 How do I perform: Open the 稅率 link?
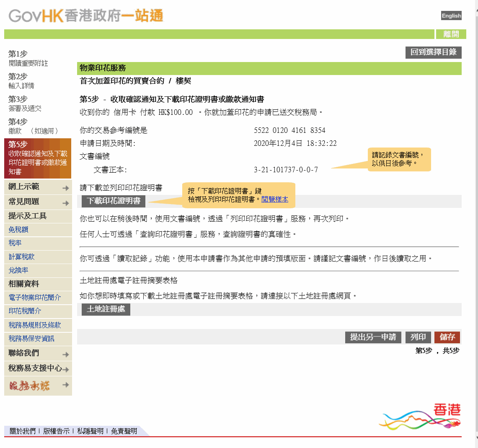click(x=15, y=243)
